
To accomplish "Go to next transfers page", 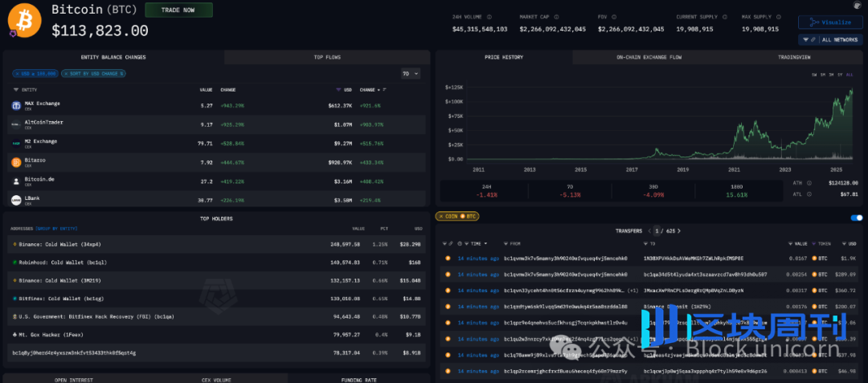I will click(x=679, y=231).
